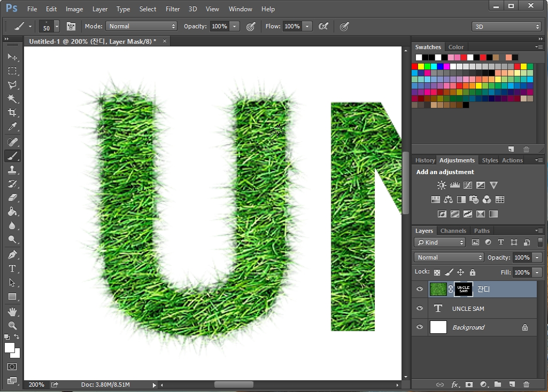Toggle the Brush panel button

71,26
